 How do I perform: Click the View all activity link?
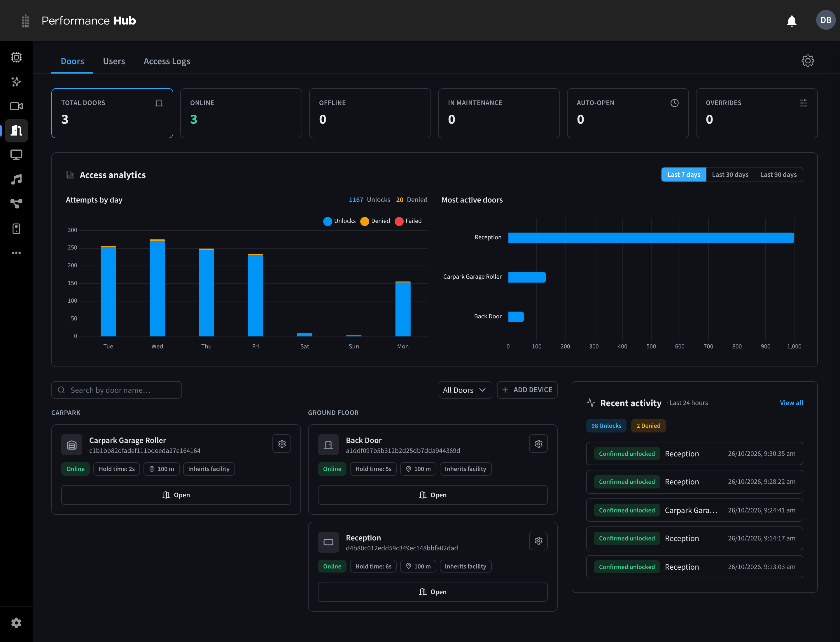point(791,403)
